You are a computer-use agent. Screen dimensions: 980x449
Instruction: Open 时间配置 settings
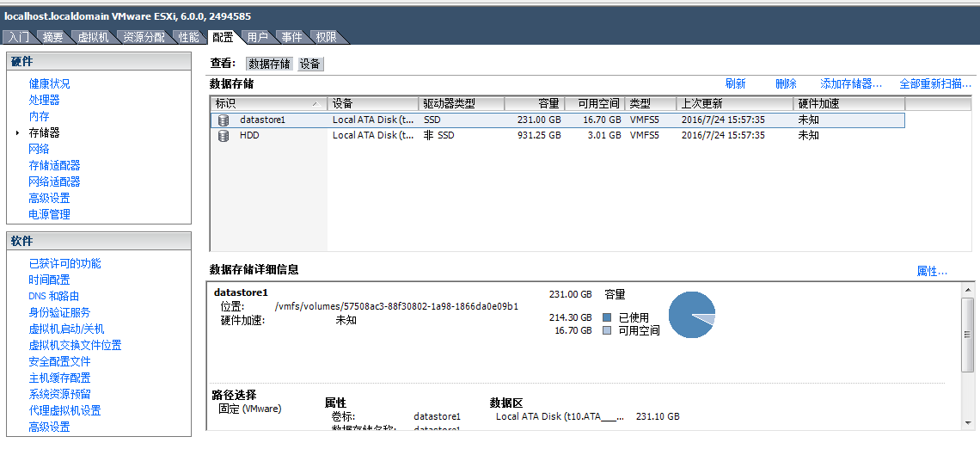pyautogui.click(x=49, y=280)
